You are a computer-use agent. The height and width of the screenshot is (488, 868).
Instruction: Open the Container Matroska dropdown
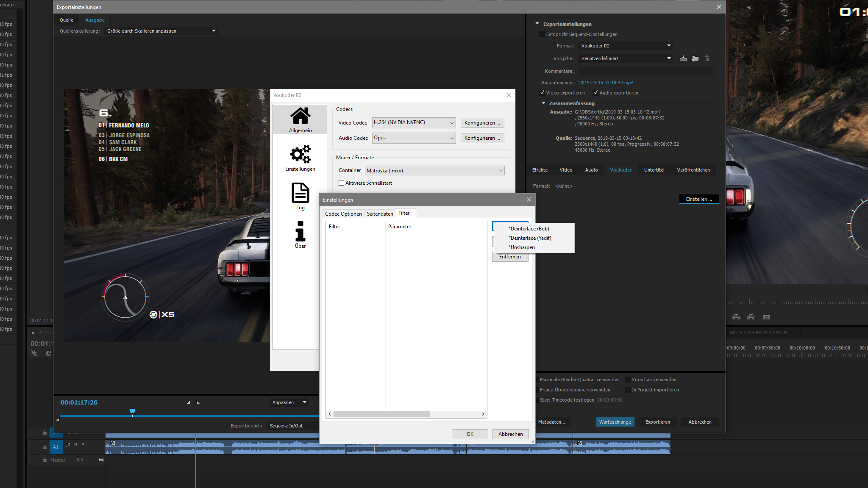pos(434,171)
